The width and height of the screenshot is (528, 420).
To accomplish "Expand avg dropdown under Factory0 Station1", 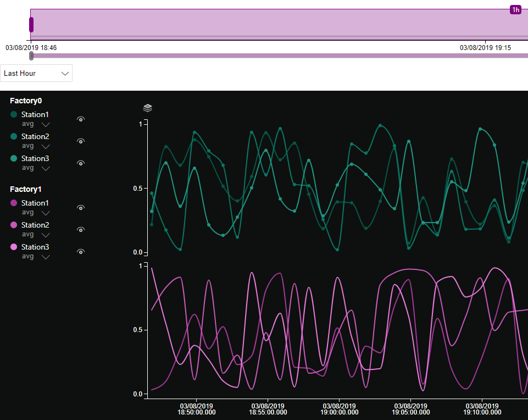I will click(46, 124).
